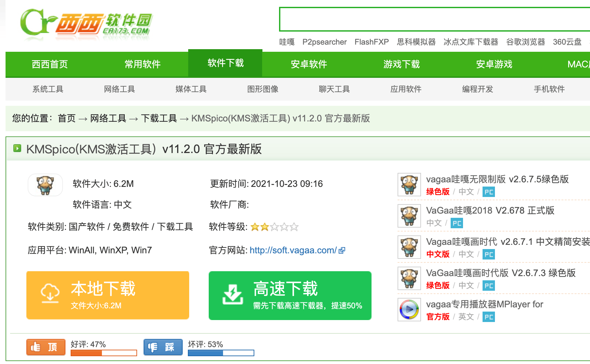Click FlashFXP hot search keyword
The width and height of the screenshot is (590, 364).
pos(372,42)
